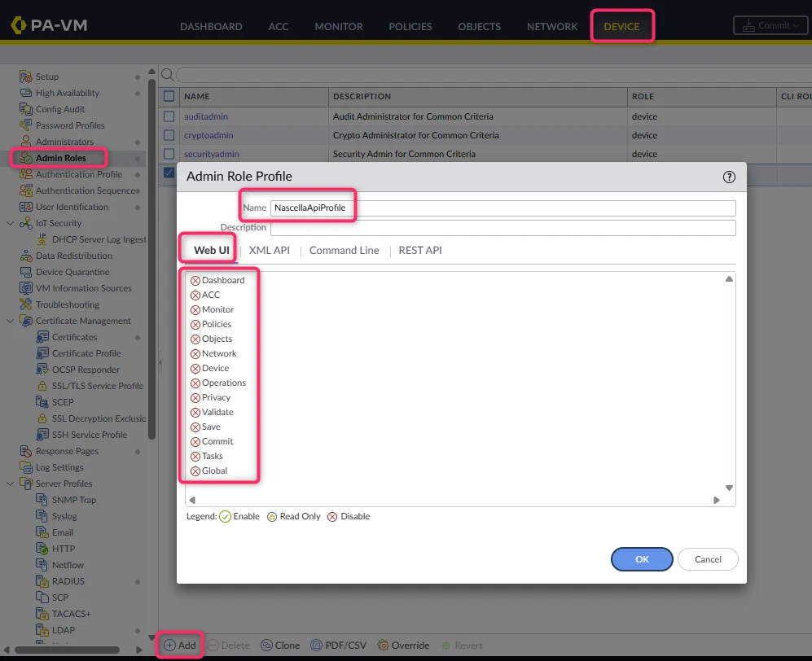Viewport: 812px width, 661px height.
Task: Switch to the Command Line tab
Action: pyautogui.click(x=345, y=251)
